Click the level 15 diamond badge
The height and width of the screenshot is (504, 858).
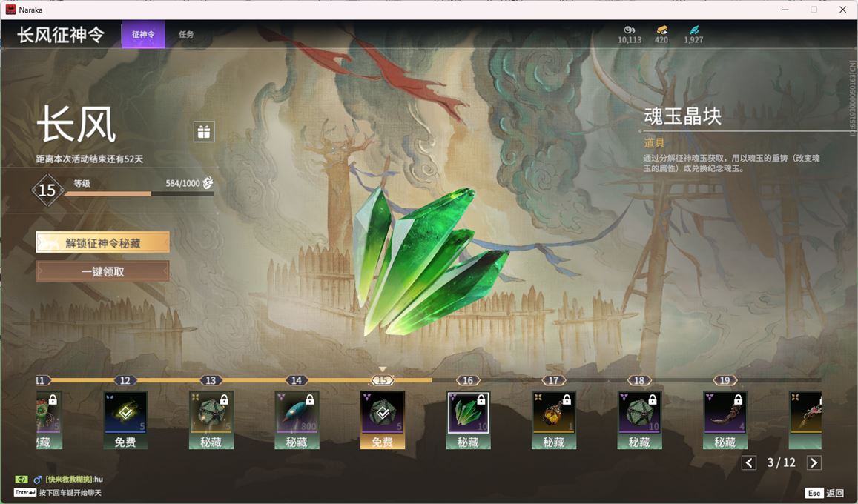tap(47, 190)
